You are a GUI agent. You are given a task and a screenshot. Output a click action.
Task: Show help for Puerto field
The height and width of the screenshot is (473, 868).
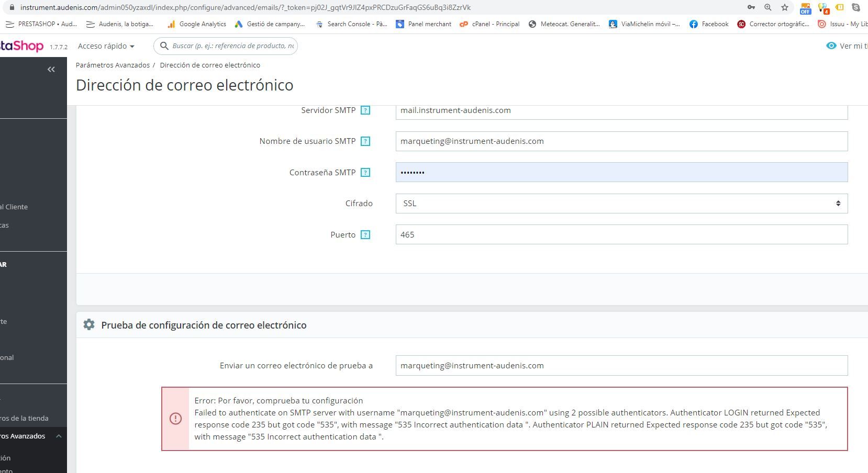(x=365, y=235)
